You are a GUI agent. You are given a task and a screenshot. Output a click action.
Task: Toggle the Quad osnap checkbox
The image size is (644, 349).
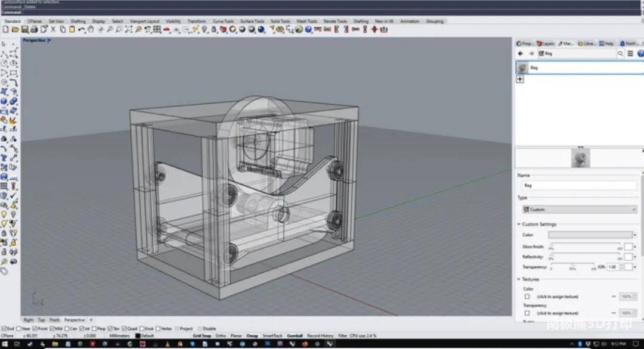pyautogui.click(x=124, y=329)
